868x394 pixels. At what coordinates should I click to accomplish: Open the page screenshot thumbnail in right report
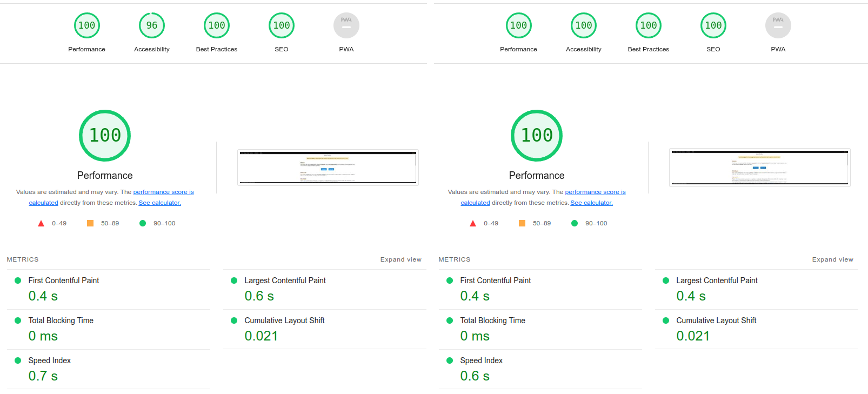(759, 168)
